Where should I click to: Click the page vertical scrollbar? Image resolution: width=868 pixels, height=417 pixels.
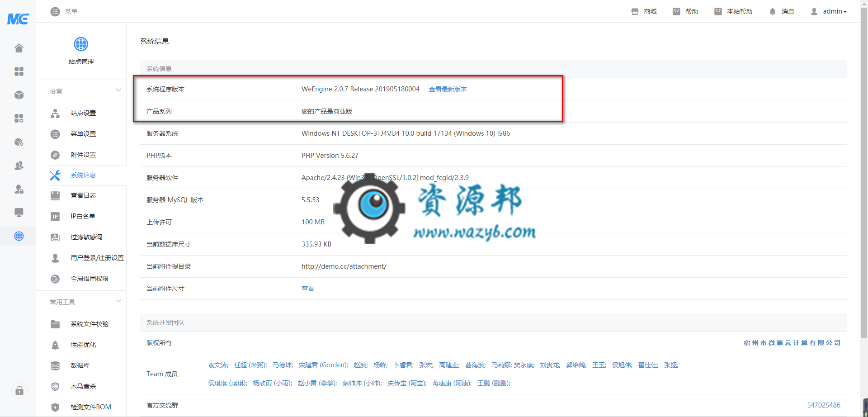(864, 172)
